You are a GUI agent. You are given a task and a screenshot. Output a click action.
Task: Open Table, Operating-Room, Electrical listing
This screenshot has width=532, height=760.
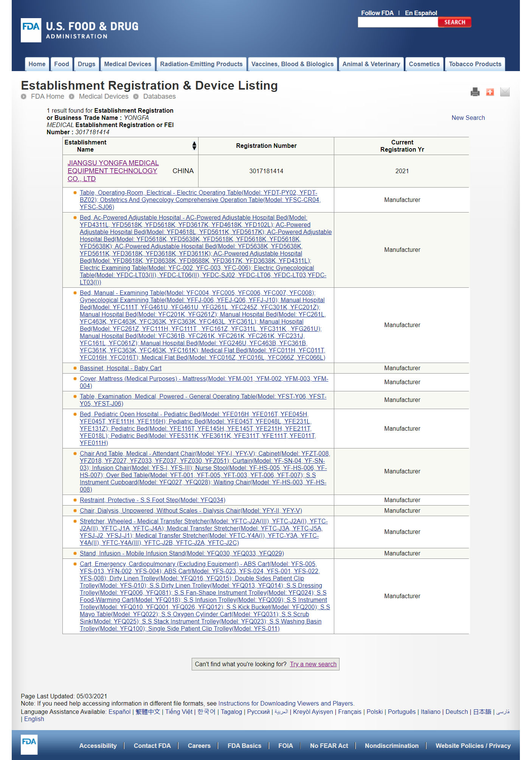coord(200,200)
